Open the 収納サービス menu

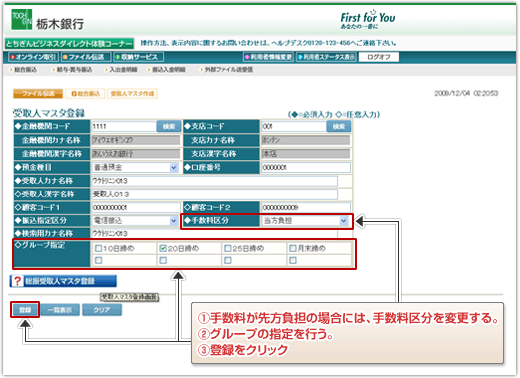[138, 57]
